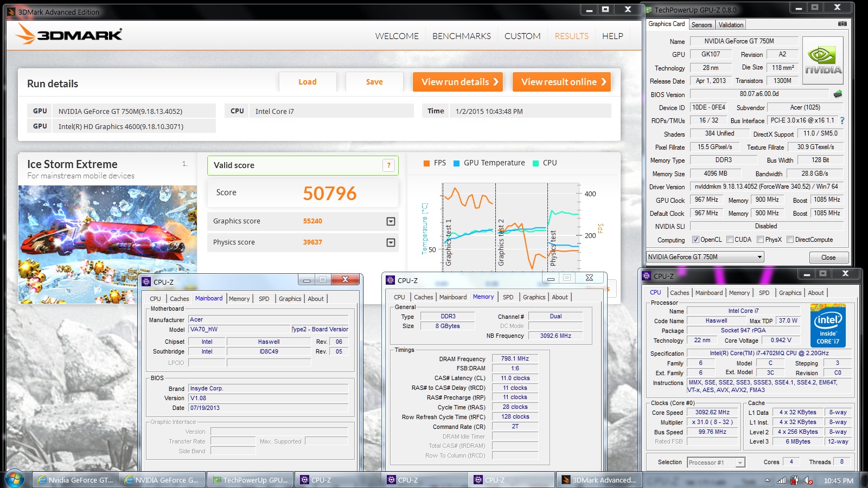Open the NVIDIA GeForce GT 750M GPU dropdown
The width and height of the screenshot is (868, 488).
(x=705, y=257)
